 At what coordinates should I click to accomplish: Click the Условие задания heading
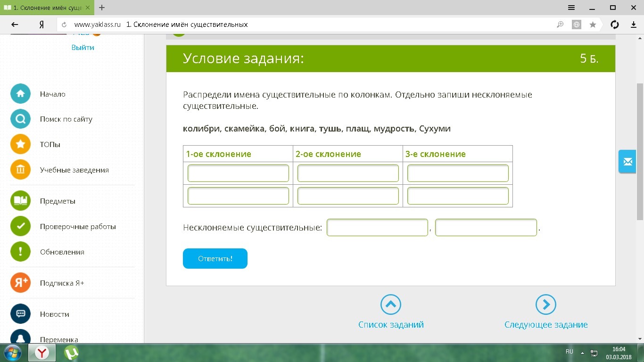(x=243, y=58)
